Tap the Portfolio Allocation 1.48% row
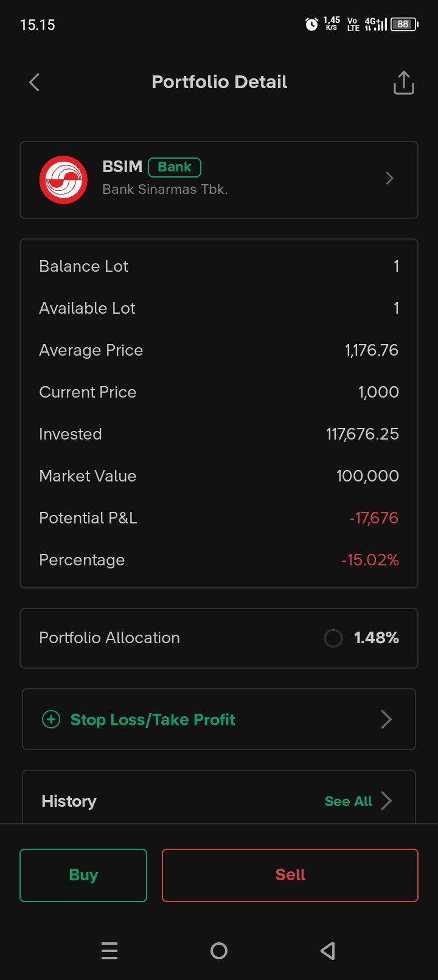The image size is (438, 980). pyautogui.click(x=219, y=638)
